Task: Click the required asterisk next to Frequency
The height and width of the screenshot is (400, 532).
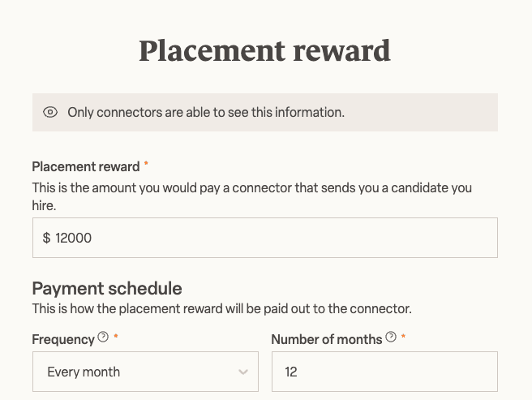Action: coord(116,338)
